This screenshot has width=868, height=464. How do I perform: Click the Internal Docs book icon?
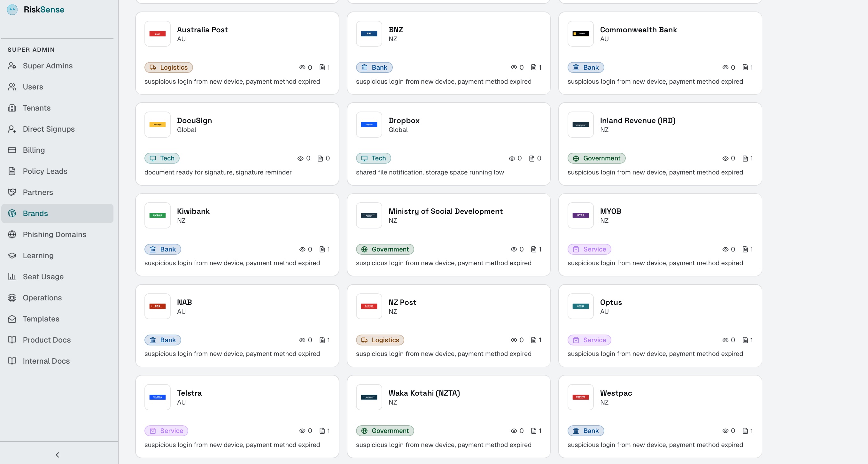pos(12,361)
